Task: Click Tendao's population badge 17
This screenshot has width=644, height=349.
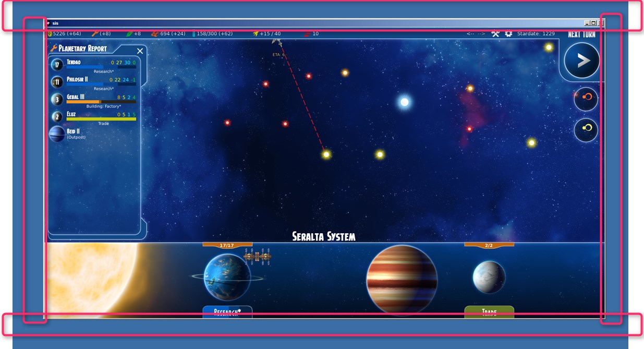Action: pyautogui.click(x=57, y=65)
